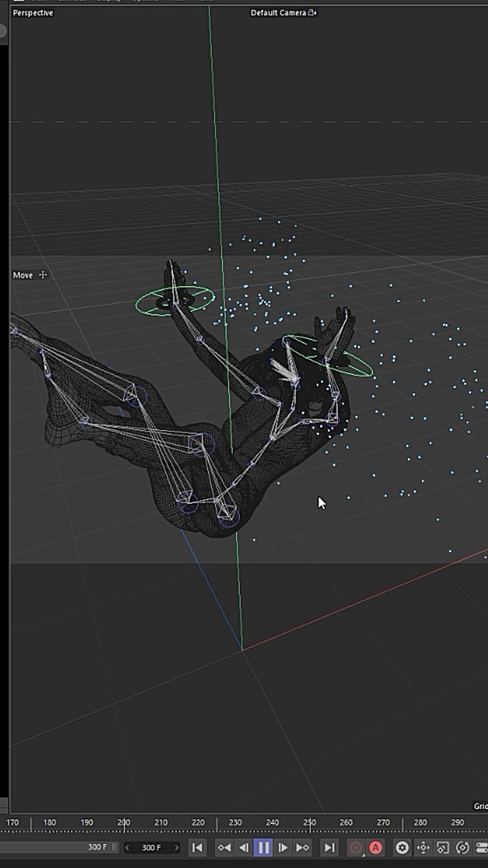Increase the 300 F frame field with right arrow

coord(177,847)
